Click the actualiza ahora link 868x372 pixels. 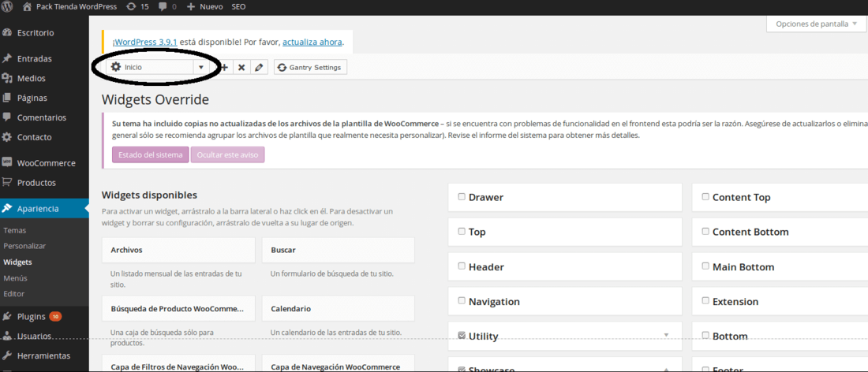click(x=312, y=42)
